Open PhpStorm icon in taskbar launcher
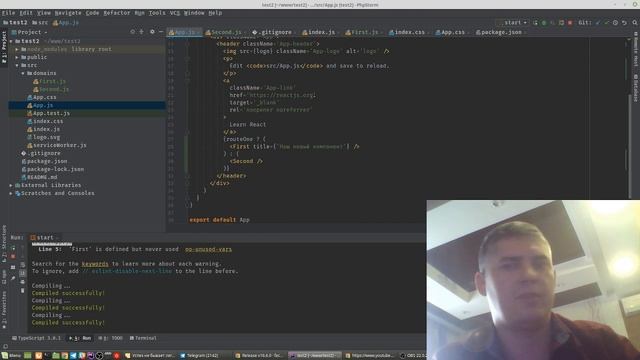 click(x=91, y=356)
